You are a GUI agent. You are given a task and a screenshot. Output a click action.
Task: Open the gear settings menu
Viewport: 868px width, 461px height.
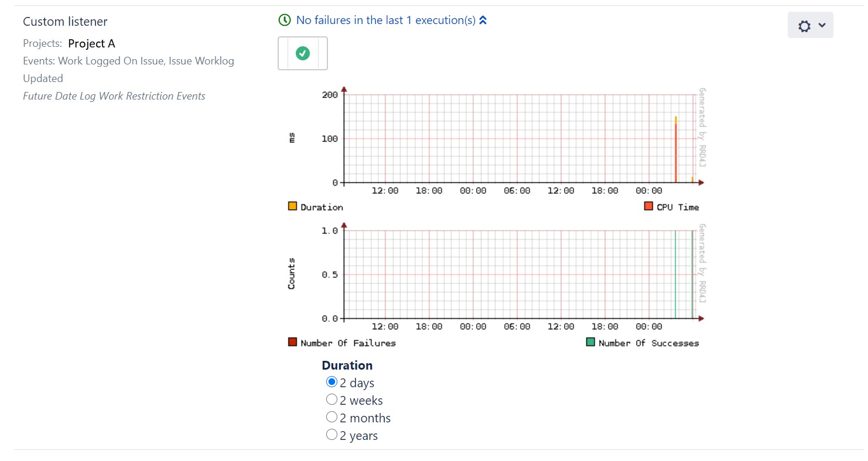(810, 25)
